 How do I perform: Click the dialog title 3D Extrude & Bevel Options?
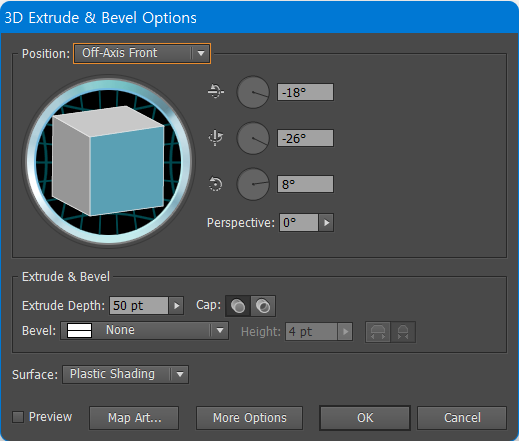[100, 18]
